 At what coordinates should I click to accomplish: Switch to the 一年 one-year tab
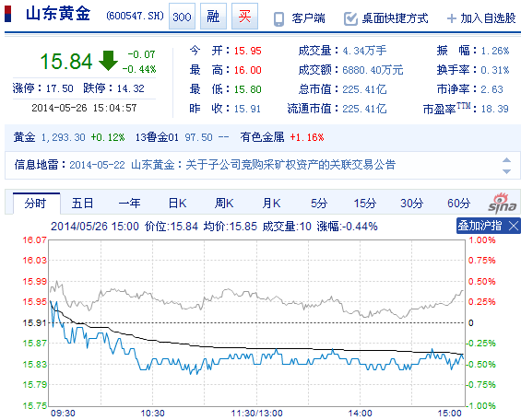coord(129,204)
